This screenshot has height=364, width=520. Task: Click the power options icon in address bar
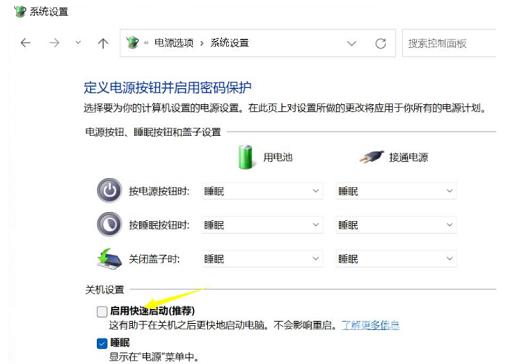(132, 43)
